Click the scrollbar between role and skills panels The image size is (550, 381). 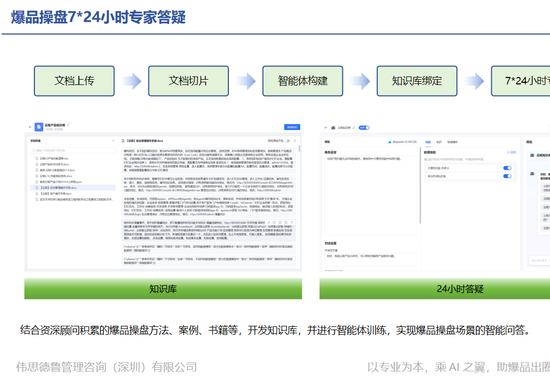pyautogui.click(x=420, y=185)
